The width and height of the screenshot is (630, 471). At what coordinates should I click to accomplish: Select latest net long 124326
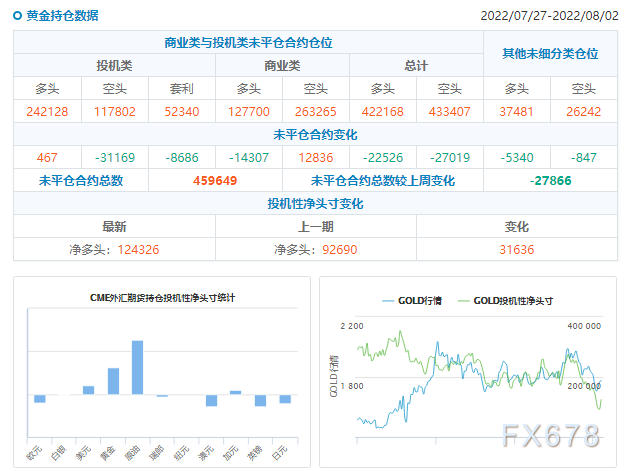coord(138,250)
